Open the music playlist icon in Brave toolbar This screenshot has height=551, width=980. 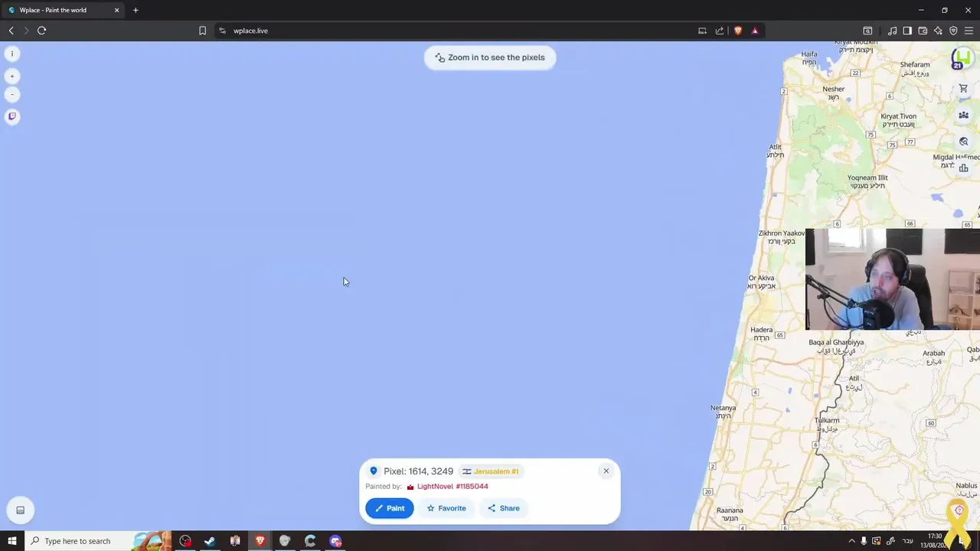(892, 31)
